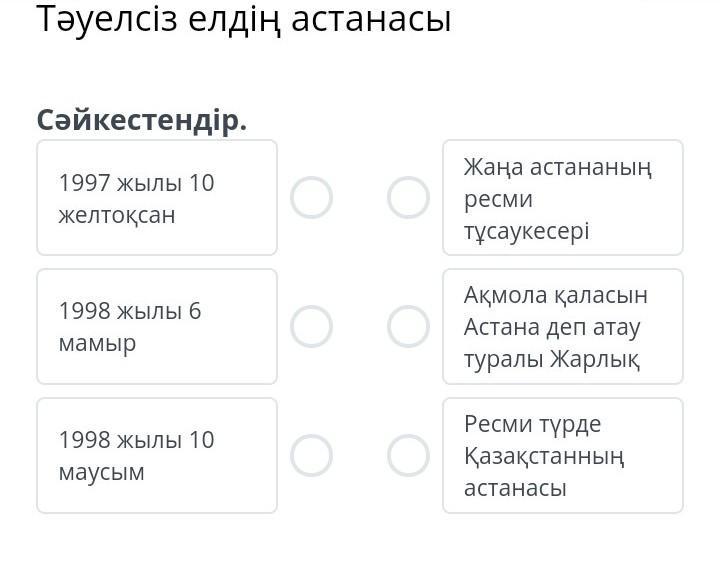Click the word мамыр in the second date card
This screenshot has height=563, width=720.
[97, 343]
